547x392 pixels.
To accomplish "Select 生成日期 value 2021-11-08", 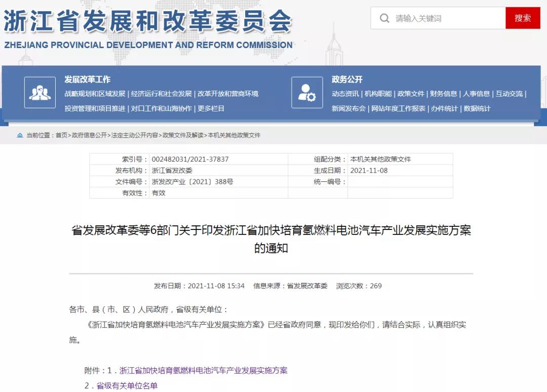I will point(369,171).
